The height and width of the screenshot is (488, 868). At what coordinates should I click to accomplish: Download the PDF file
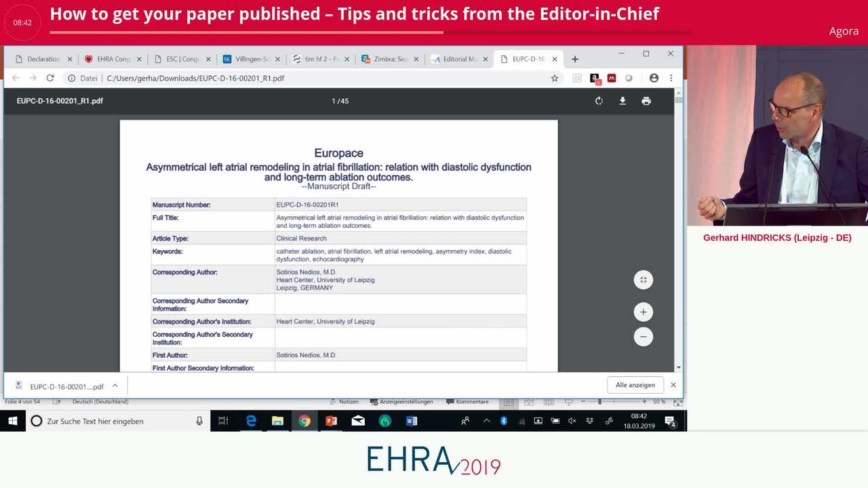point(623,100)
